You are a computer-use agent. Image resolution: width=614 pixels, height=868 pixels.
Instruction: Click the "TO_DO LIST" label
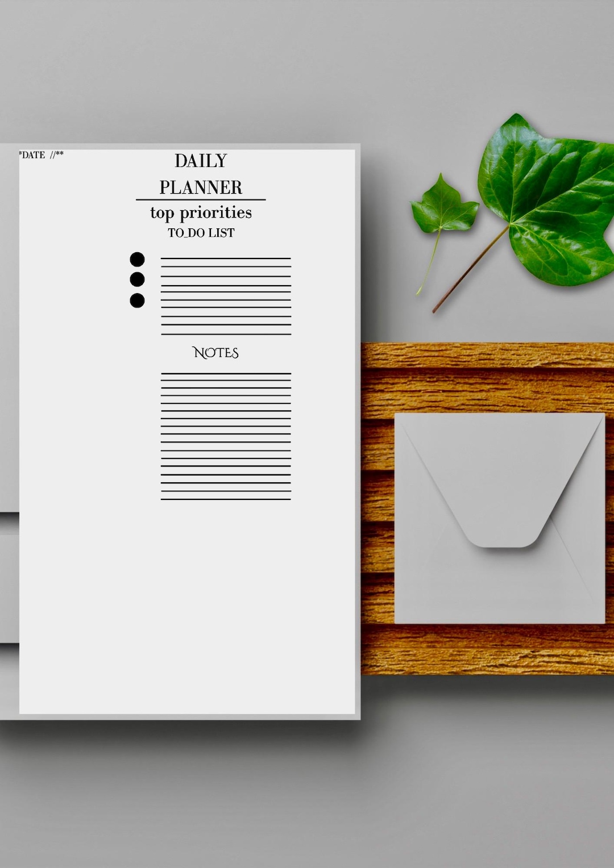point(201,233)
